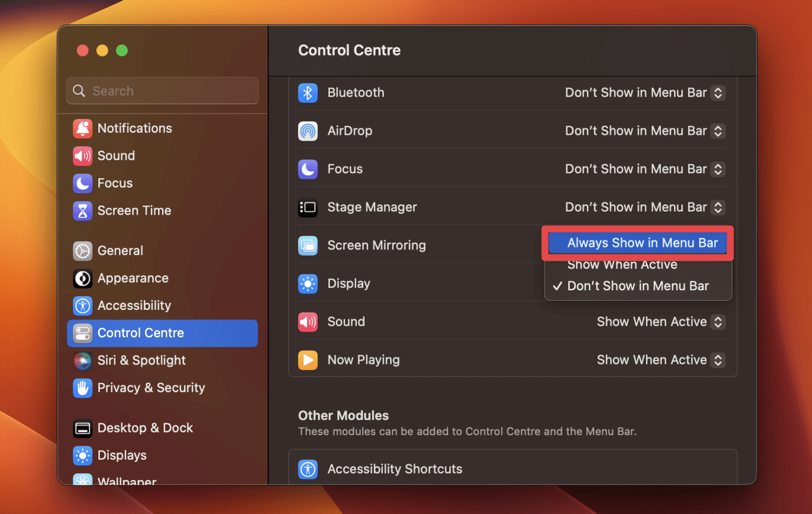The width and height of the screenshot is (812, 514).
Task: Choose Show When Active for Screen Mirroring
Action: pos(622,264)
